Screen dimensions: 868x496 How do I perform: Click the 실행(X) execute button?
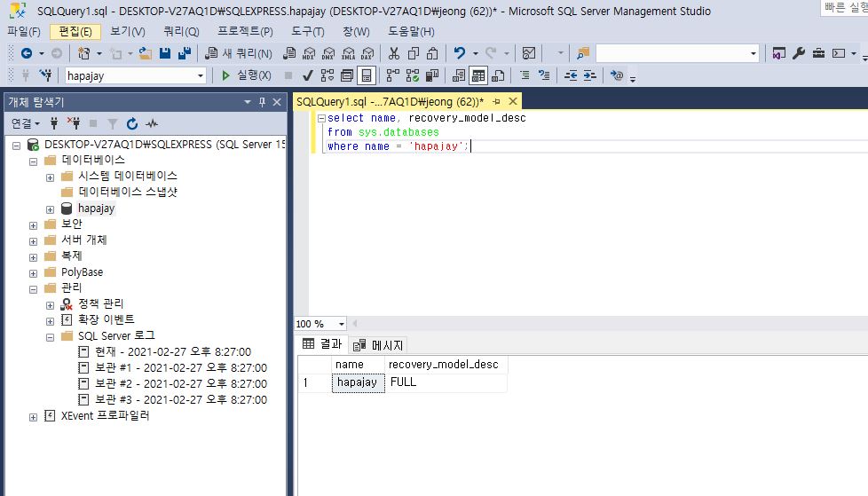246,75
